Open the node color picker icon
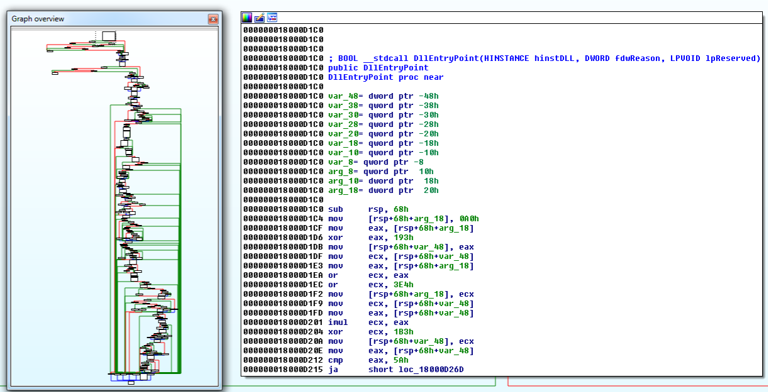 click(247, 18)
